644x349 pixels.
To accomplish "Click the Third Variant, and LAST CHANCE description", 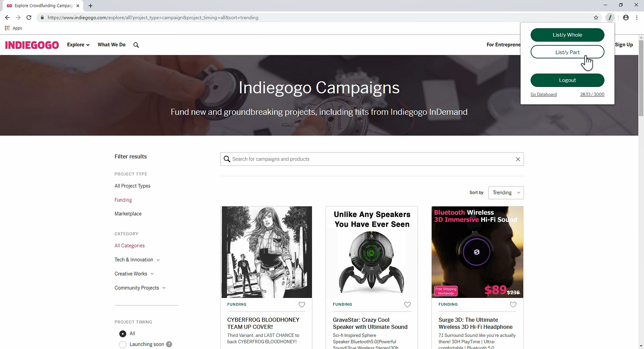I will click(263, 339).
